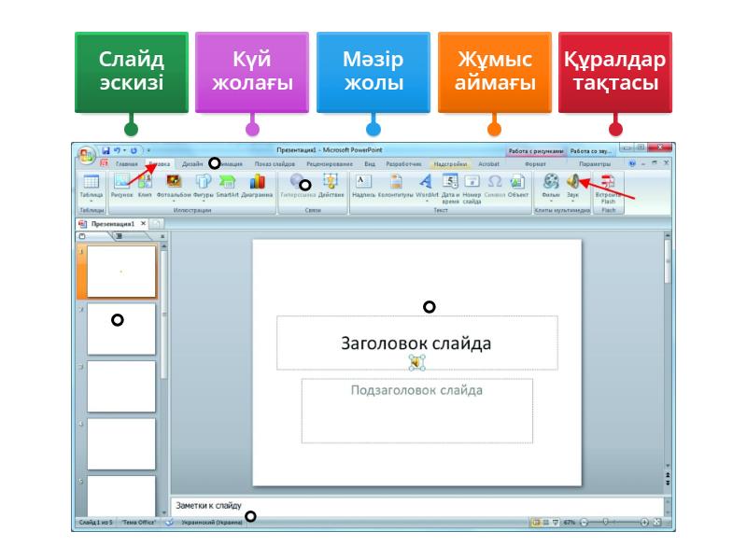Click the Номер слайда icon
The image size is (747, 560).
472,189
